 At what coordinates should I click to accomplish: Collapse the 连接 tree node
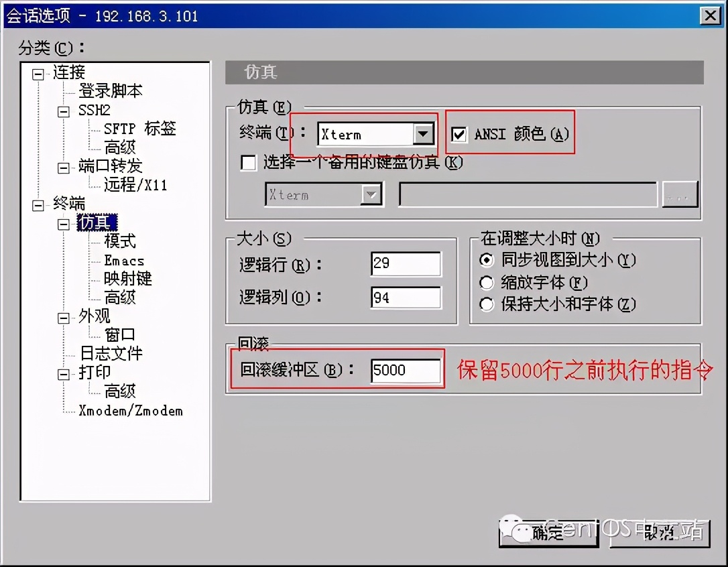click(38, 74)
